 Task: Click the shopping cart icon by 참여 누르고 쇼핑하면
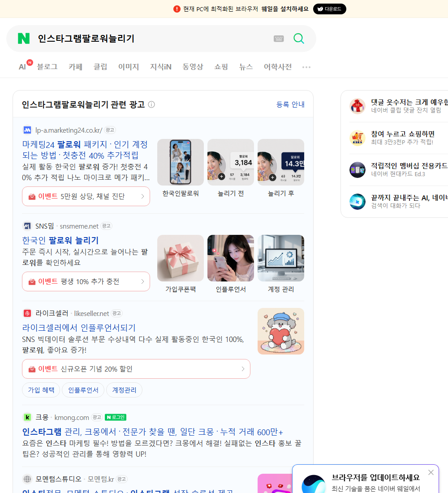(358, 138)
